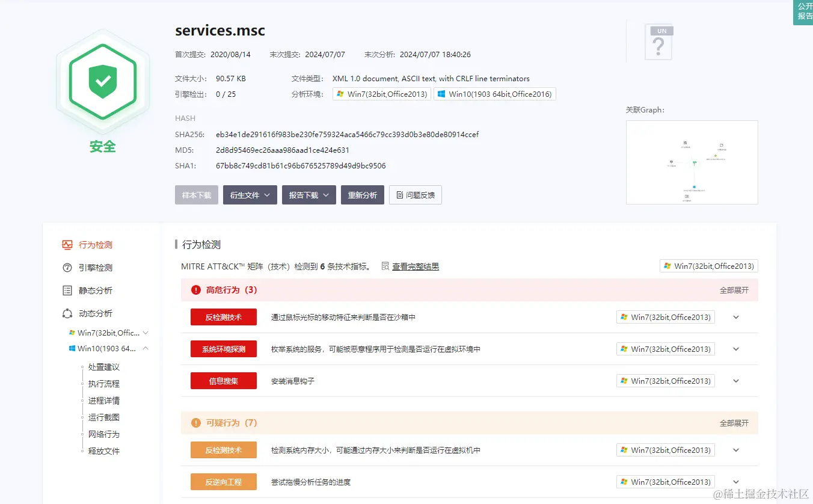This screenshot has height=504, width=813.
Task: Go to 处置建议 sub-item
Action: 104,367
